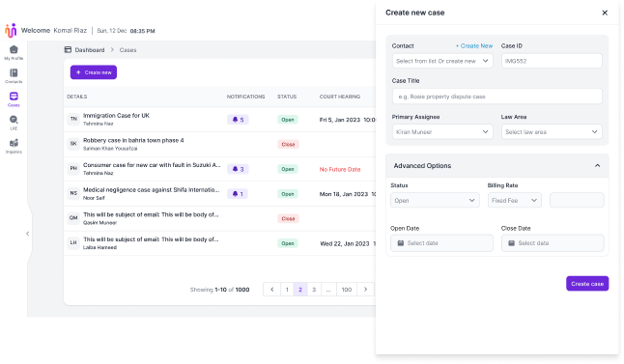Click the pagination ellipsis
The image size is (624, 364).
(328, 290)
